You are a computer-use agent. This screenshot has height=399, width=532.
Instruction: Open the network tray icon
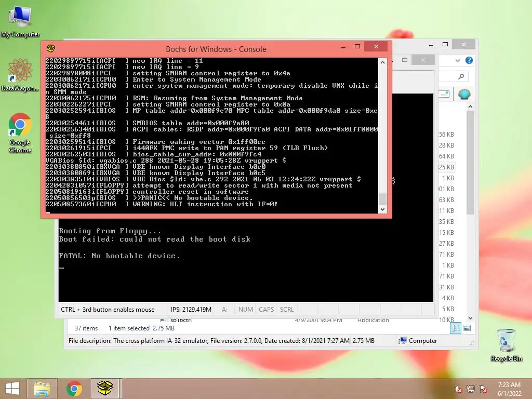[471, 389]
